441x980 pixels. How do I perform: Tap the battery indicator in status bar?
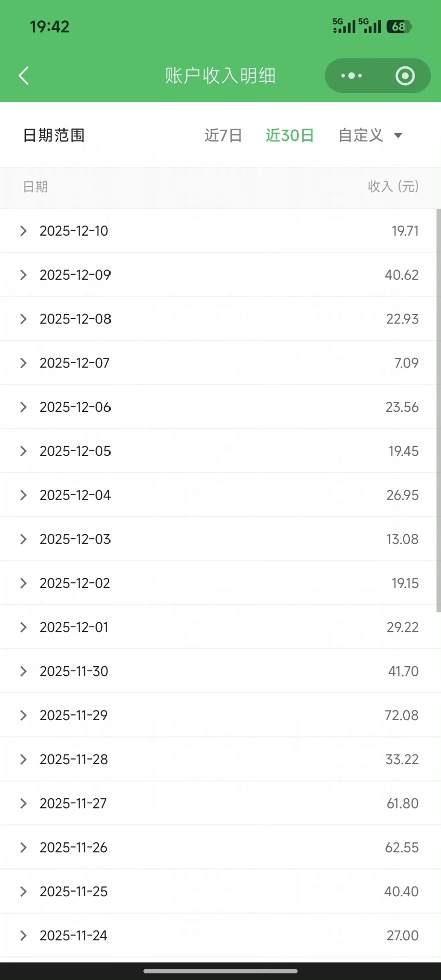pyautogui.click(x=399, y=27)
